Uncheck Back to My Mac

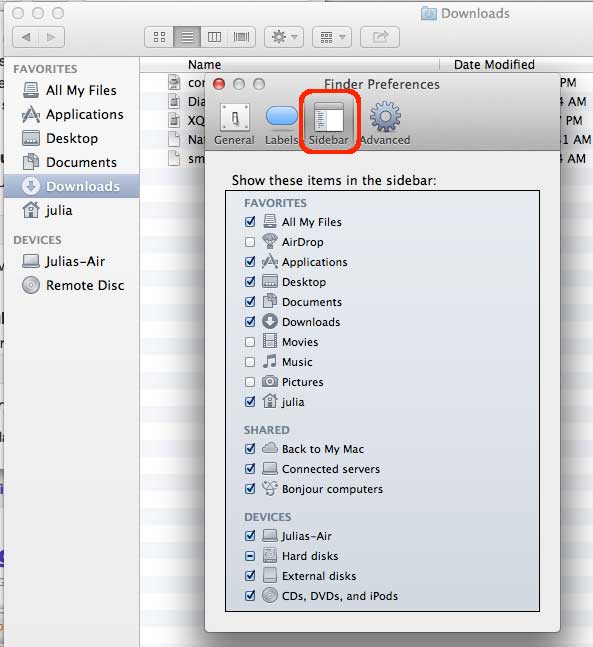pos(250,449)
